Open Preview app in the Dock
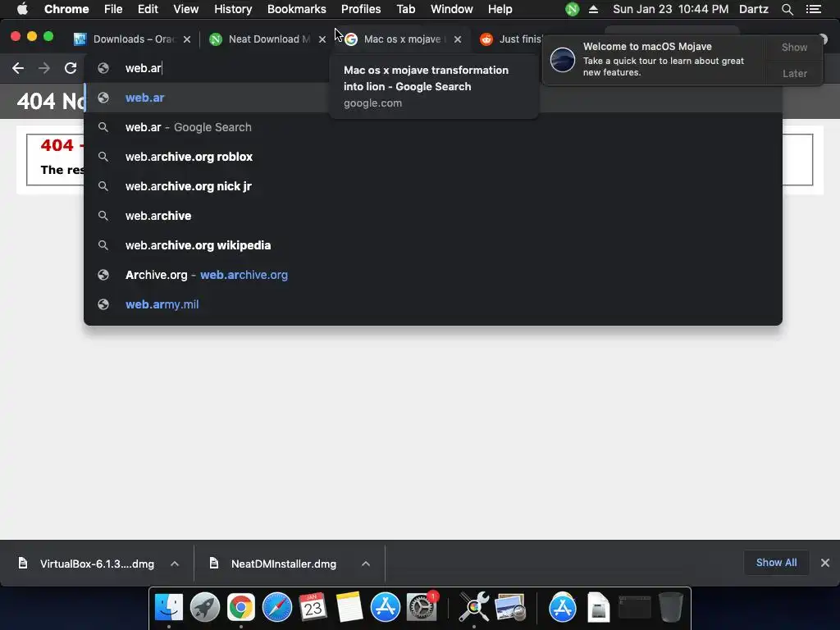 pyautogui.click(x=510, y=607)
